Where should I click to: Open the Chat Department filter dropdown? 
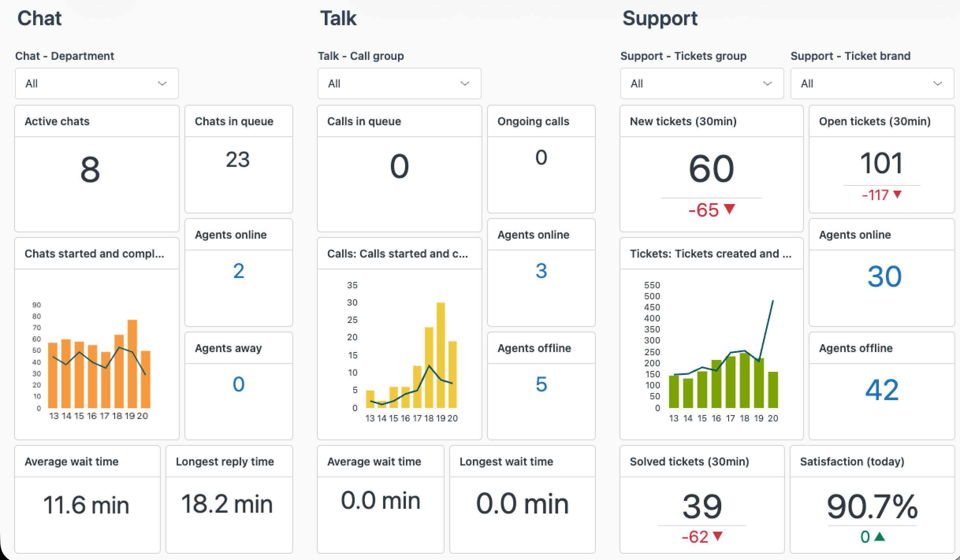point(96,83)
